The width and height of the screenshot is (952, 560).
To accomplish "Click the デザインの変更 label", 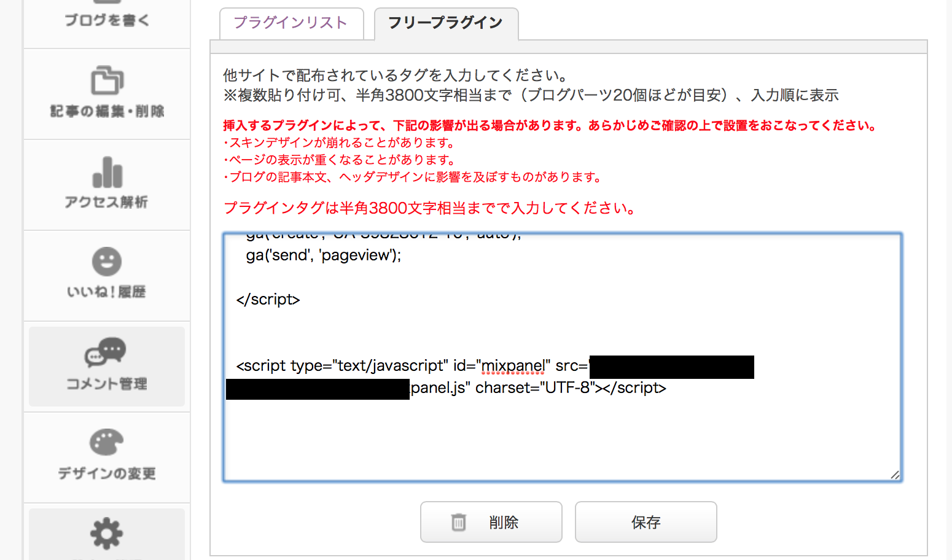I will point(106,473).
